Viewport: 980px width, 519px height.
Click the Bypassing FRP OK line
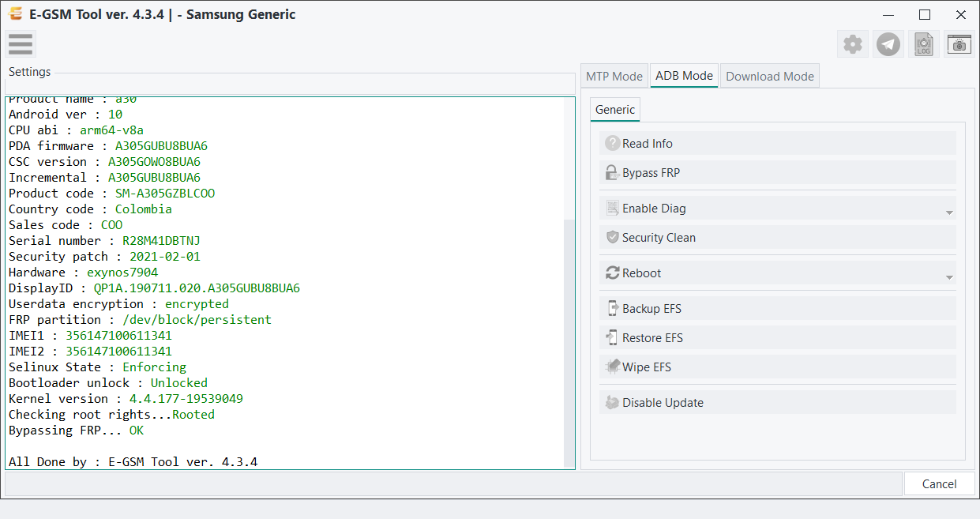tap(76, 431)
